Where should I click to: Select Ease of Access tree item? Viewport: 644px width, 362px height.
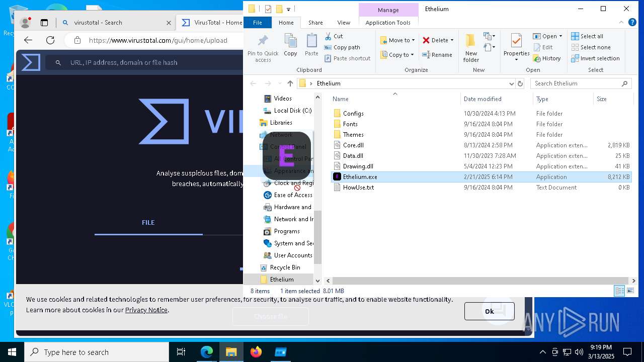[x=293, y=195]
